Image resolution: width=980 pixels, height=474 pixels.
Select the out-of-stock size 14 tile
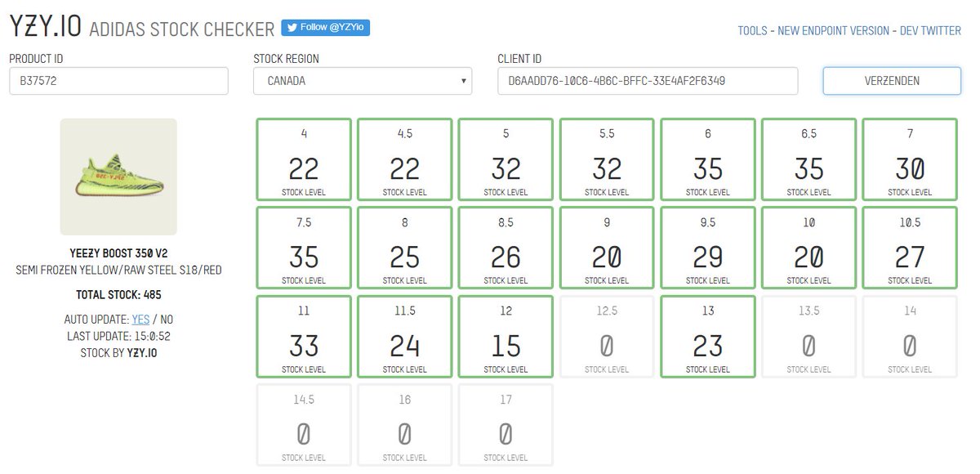point(910,337)
